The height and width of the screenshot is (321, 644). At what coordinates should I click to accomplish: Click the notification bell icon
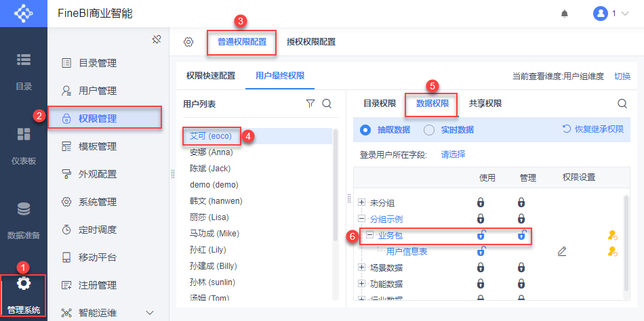click(565, 14)
